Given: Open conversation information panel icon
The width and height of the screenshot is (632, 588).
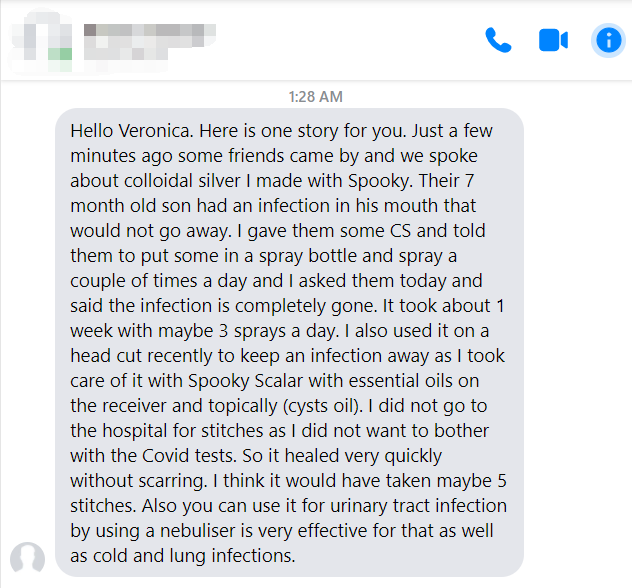Looking at the screenshot, I should point(608,40).
